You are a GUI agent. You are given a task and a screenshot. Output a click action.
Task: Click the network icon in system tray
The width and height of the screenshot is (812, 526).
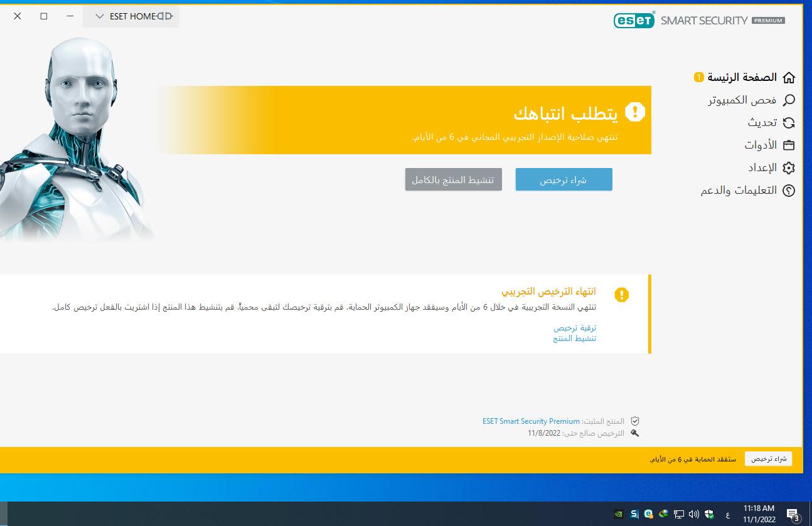679,514
